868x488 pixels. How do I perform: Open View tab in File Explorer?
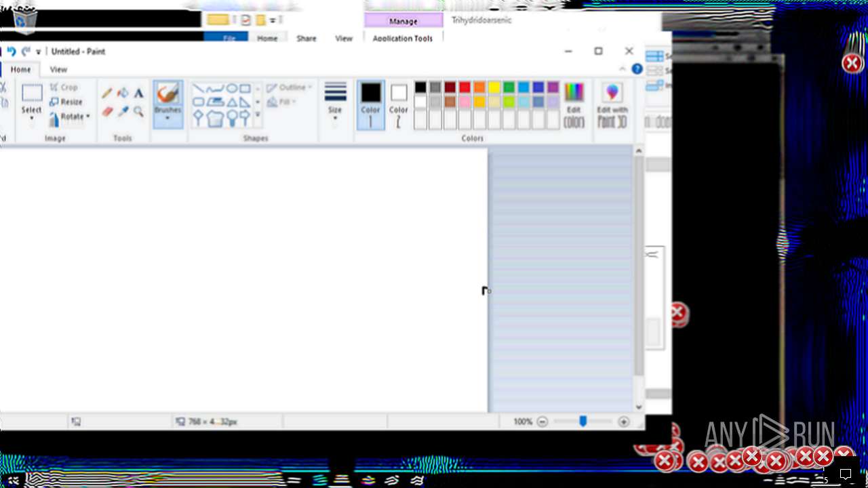point(344,39)
